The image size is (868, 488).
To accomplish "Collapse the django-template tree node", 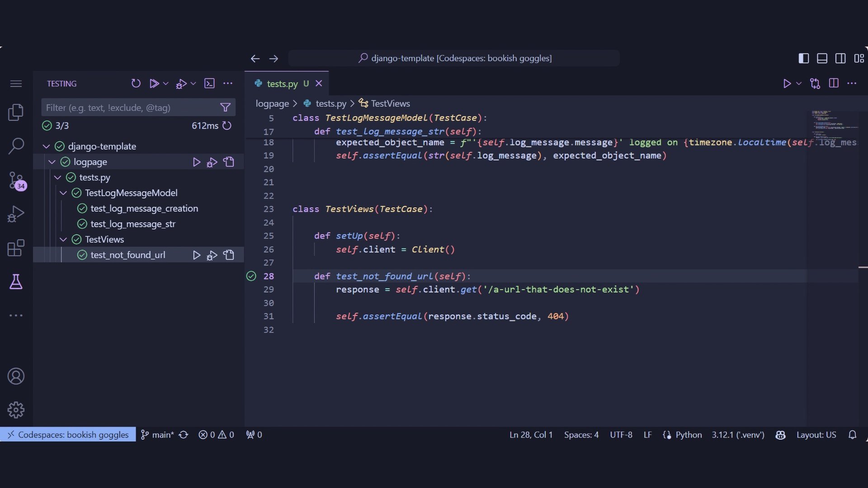I will (x=46, y=146).
